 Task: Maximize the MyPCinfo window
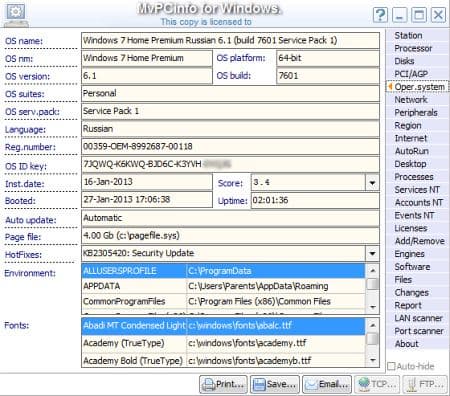419,15
